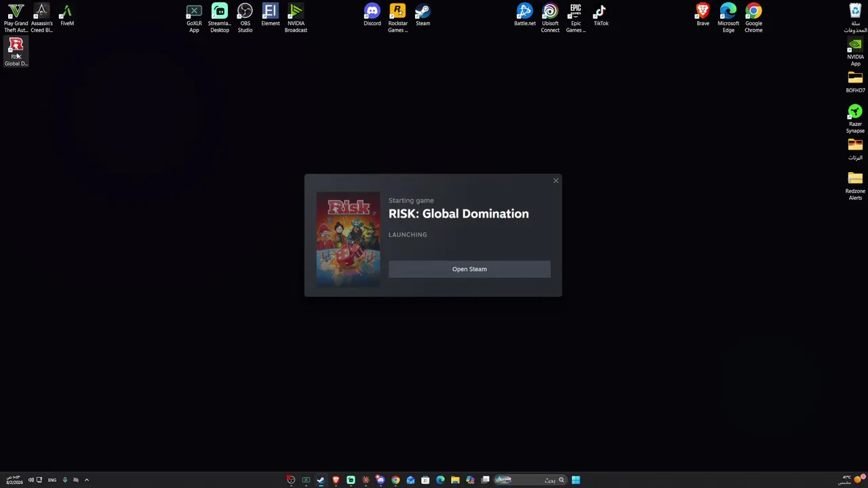This screenshot has height=488, width=868.
Task: Close the RISK launching dialog
Action: point(556,180)
